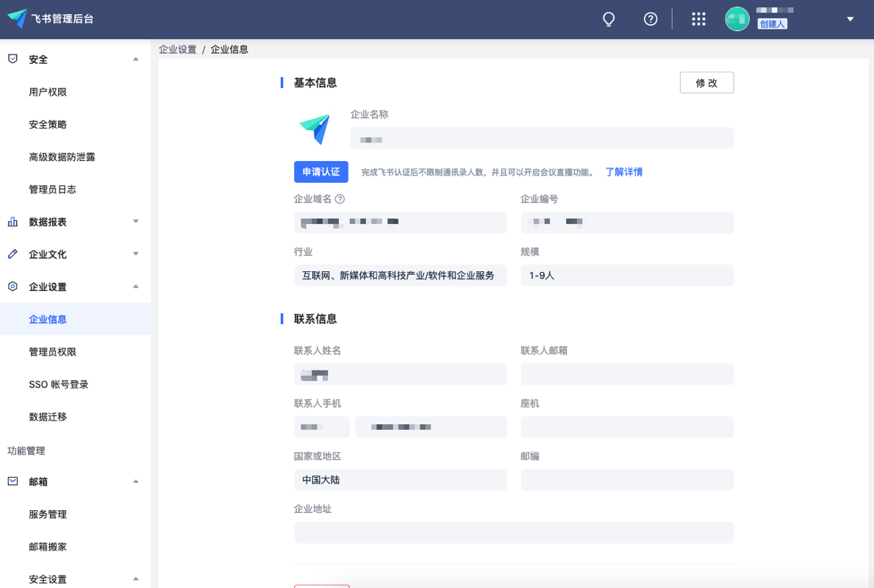The image size is (874, 588).
Task: Click the 修改 button
Action: 707,82
